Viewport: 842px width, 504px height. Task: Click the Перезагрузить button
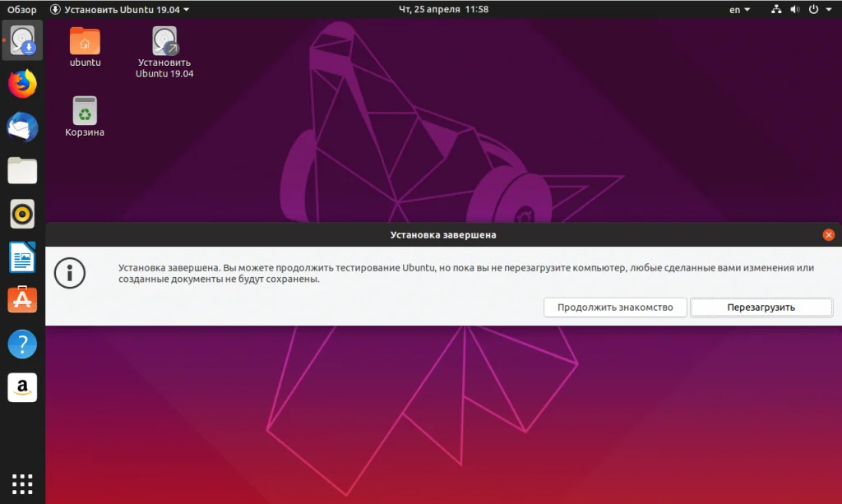761,307
